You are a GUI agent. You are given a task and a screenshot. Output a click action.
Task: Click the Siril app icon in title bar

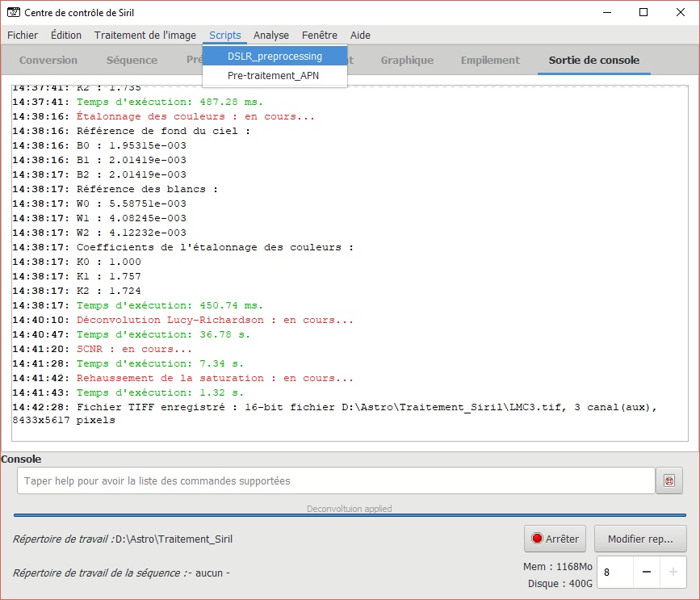(x=14, y=12)
